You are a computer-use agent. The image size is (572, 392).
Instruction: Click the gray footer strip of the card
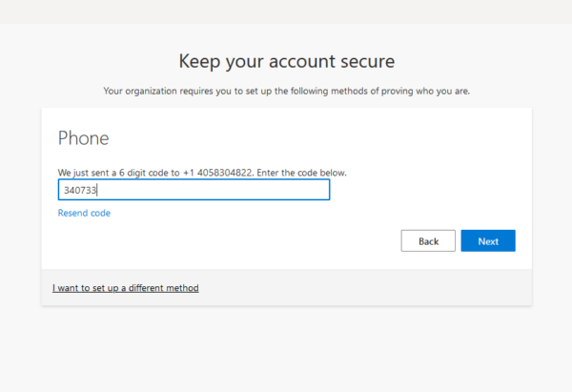(381, 287)
